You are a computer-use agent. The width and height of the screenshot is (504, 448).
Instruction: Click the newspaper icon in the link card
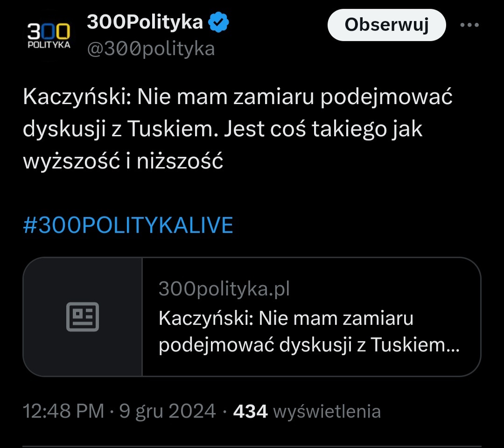(x=83, y=317)
